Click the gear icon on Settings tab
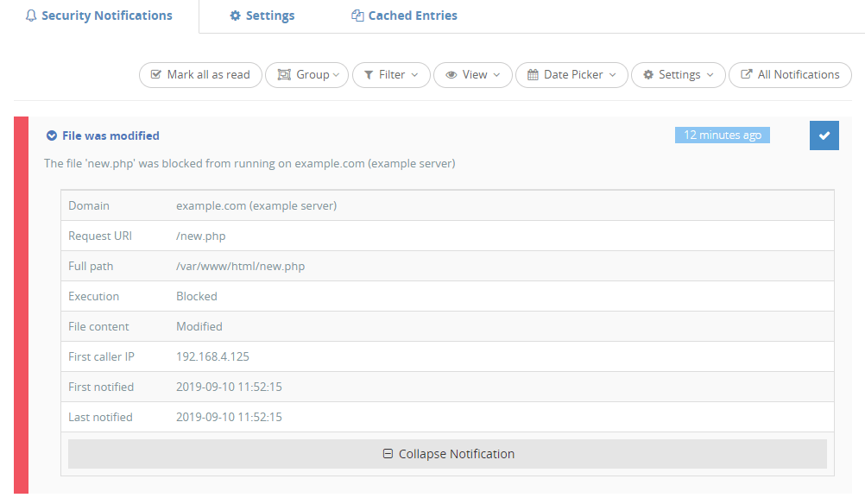Viewport: 865px width, 504px height. click(235, 16)
